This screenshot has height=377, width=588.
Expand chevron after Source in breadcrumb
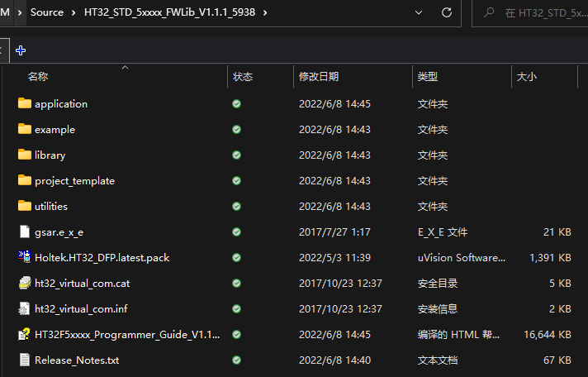[x=73, y=12]
